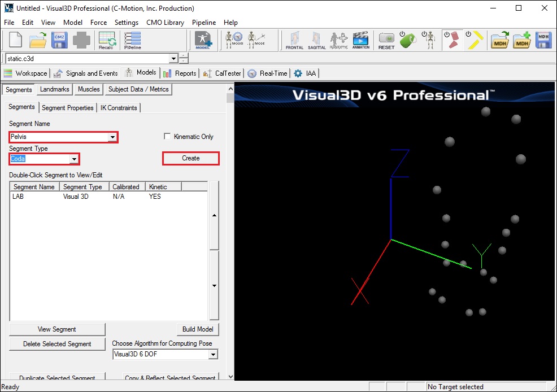Click Delete Selected Segment button
557x392 pixels.
57,344
